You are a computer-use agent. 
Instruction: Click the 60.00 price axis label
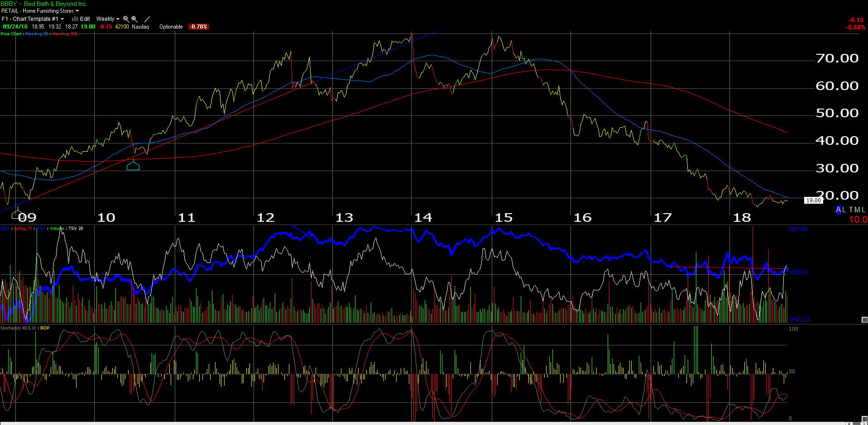837,86
